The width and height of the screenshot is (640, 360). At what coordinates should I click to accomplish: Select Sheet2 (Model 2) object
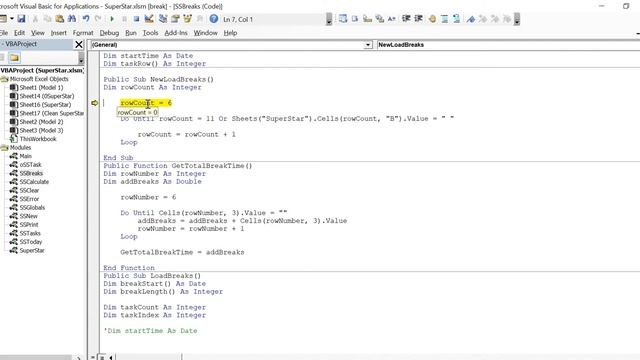pyautogui.click(x=41, y=122)
